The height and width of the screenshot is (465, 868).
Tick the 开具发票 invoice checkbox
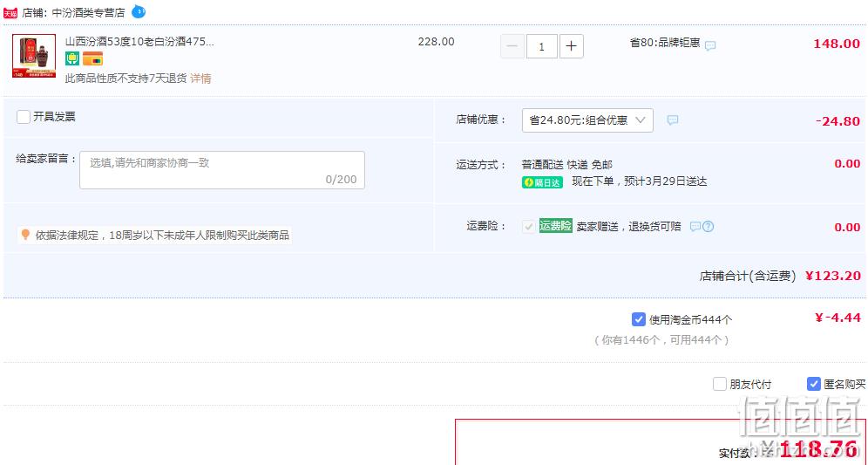click(x=24, y=117)
